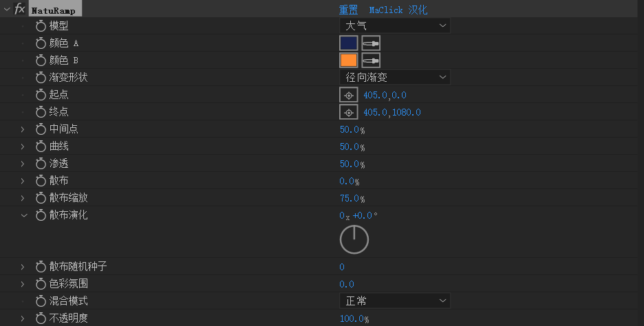Click the eyedropper icon for 颜色 A
This screenshot has width=644, height=326.
pos(371,43)
